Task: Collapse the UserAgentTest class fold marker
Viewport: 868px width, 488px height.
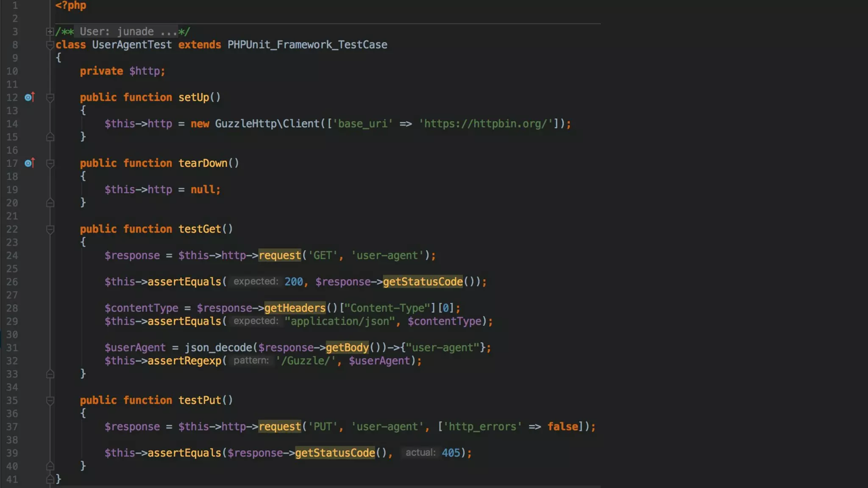Action: coord(50,45)
